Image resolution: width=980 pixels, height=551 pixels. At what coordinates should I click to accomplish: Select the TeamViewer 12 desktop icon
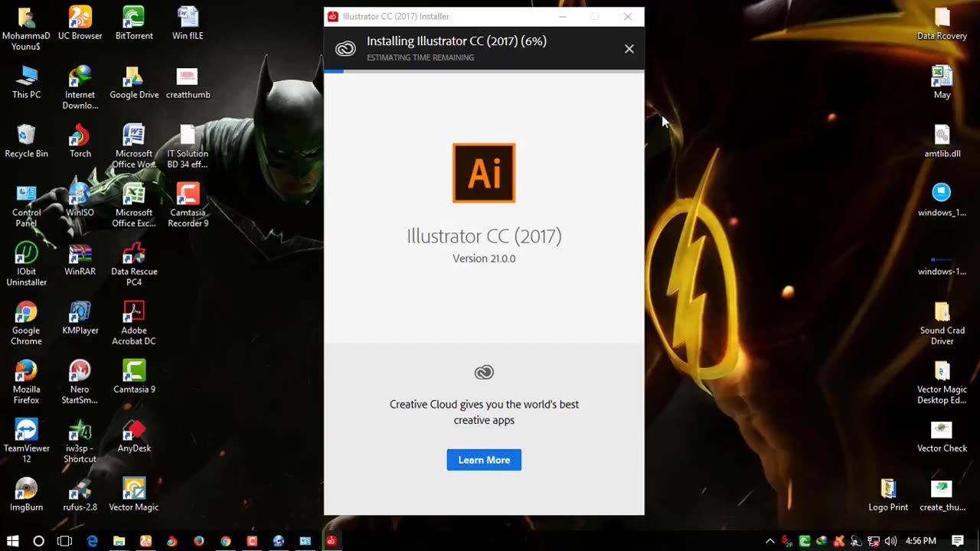pyautogui.click(x=26, y=441)
